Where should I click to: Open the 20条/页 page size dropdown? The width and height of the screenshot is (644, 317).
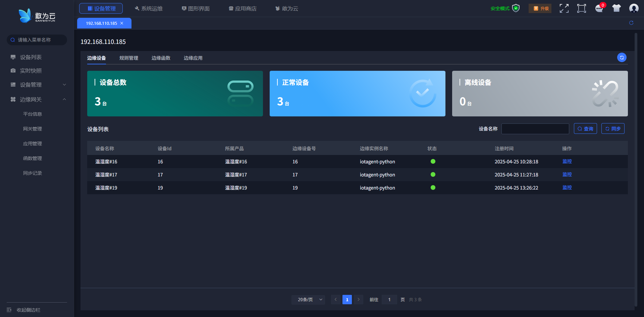pos(308,300)
